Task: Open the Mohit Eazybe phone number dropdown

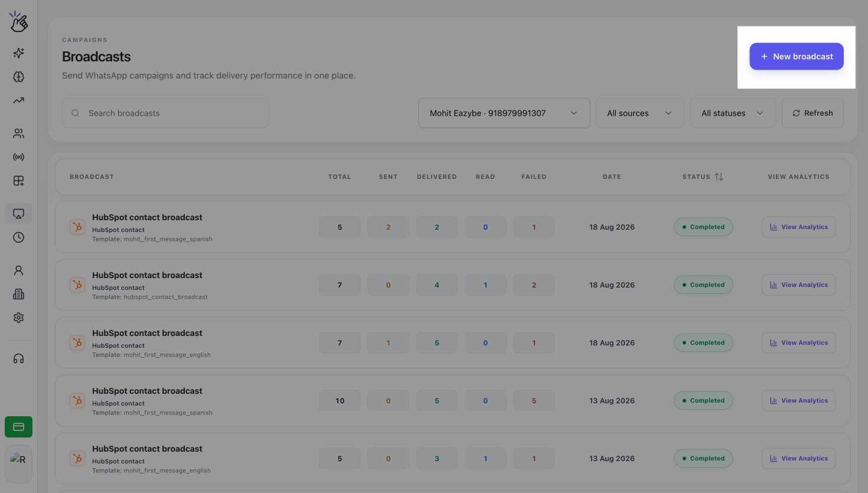Action: click(504, 113)
